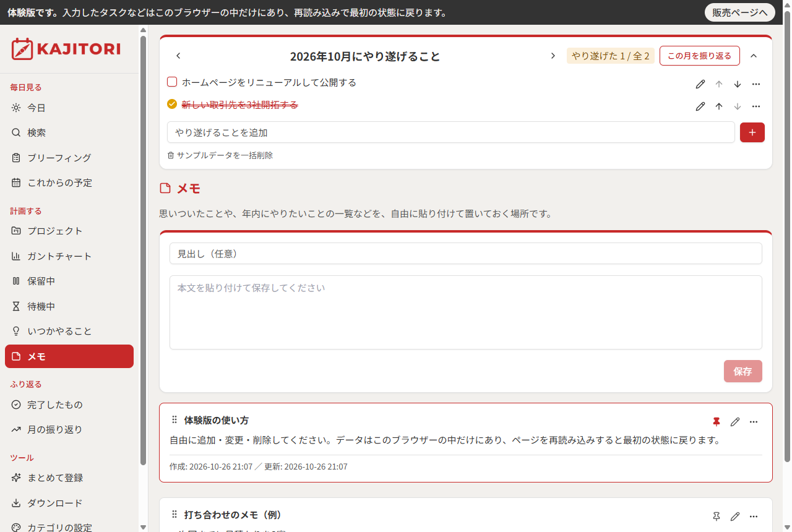Edit the 打ち合わせのメモ（例） memo

(735, 517)
